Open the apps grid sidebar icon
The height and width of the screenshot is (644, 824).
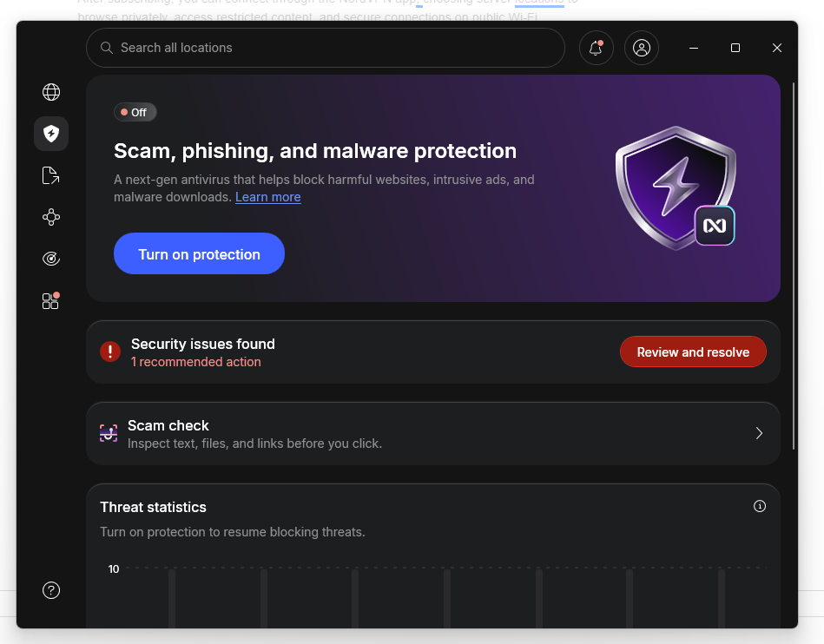tap(51, 300)
